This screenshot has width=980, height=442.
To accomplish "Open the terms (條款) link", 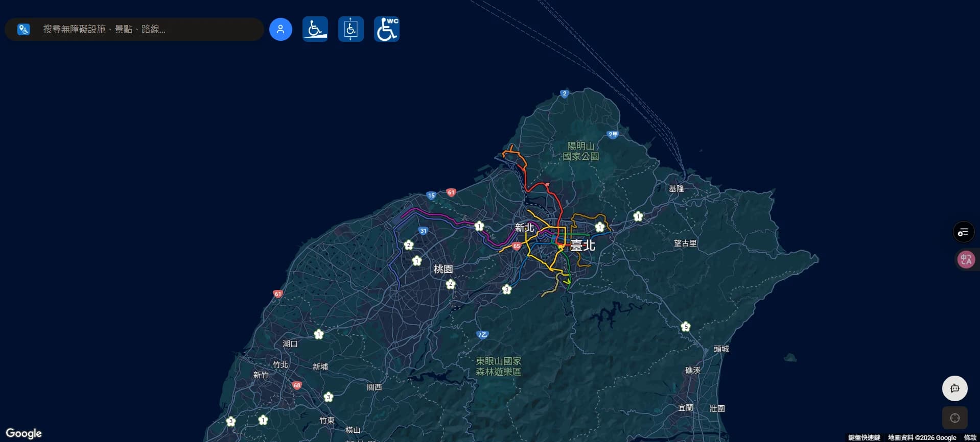I will pos(970,437).
